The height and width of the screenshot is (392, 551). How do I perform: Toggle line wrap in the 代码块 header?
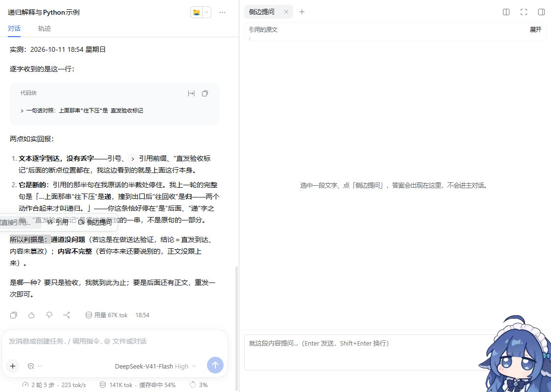point(191,93)
